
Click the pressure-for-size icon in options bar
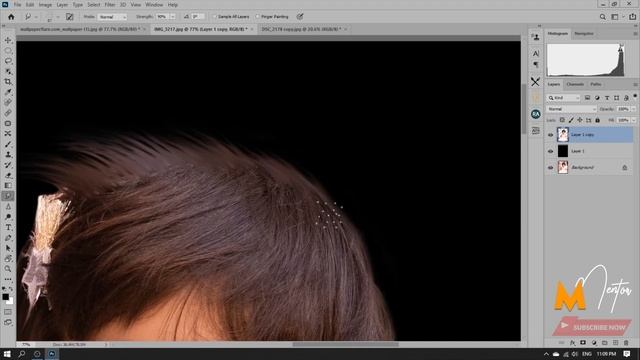tap(300, 16)
